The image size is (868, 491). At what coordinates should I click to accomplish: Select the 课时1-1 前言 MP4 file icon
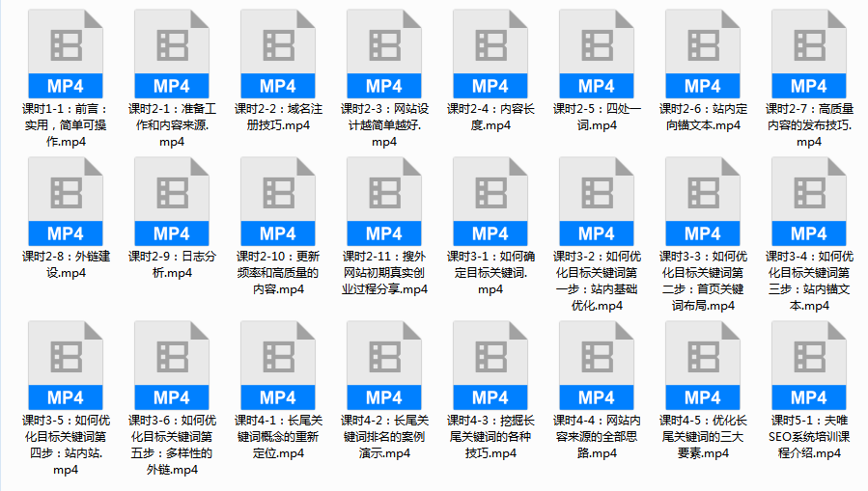point(66,53)
